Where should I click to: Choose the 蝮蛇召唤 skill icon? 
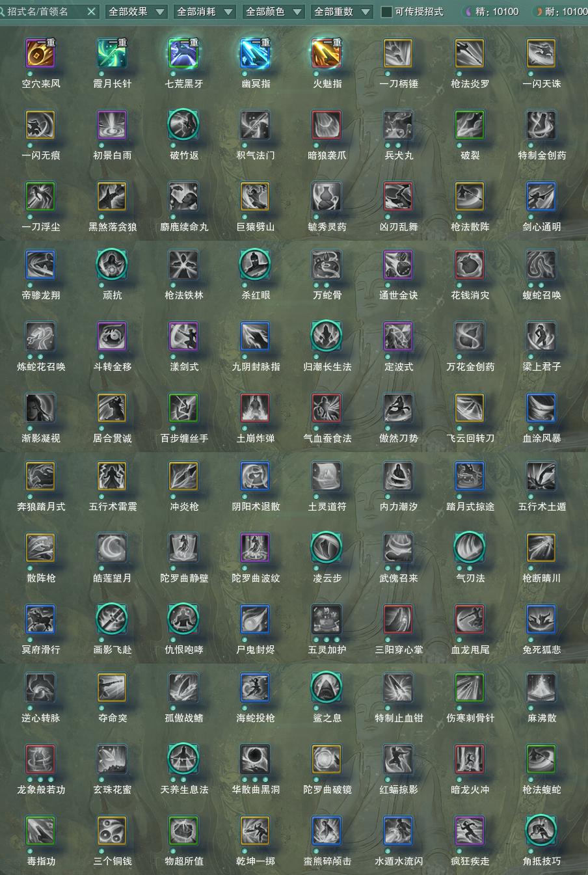click(541, 264)
